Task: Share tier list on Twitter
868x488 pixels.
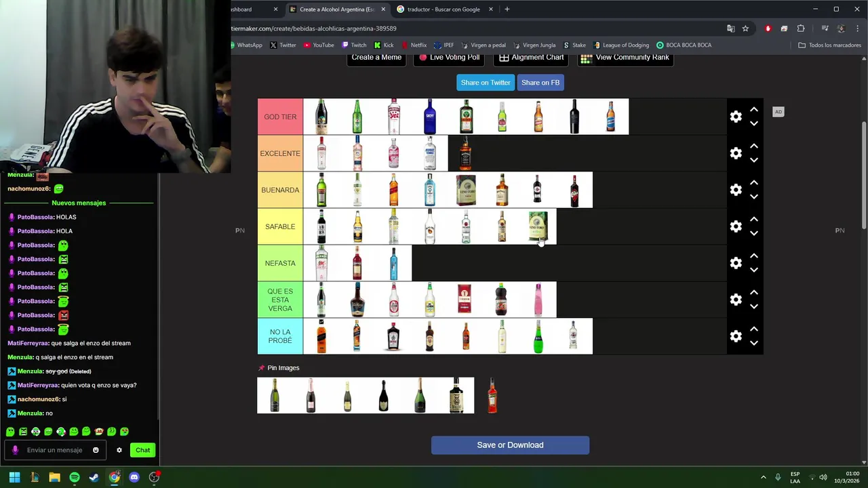Action: pos(486,83)
